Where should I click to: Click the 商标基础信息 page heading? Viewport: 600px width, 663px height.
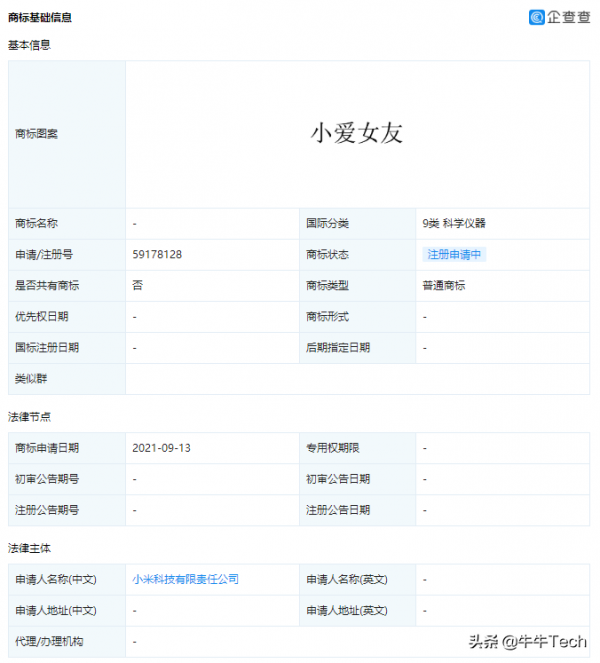coord(40,17)
